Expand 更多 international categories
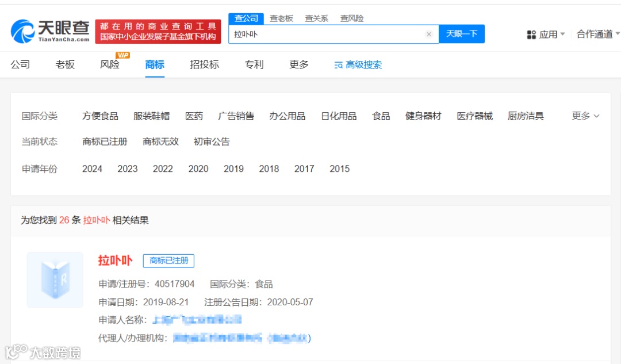This screenshot has width=621, height=364. (x=585, y=116)
